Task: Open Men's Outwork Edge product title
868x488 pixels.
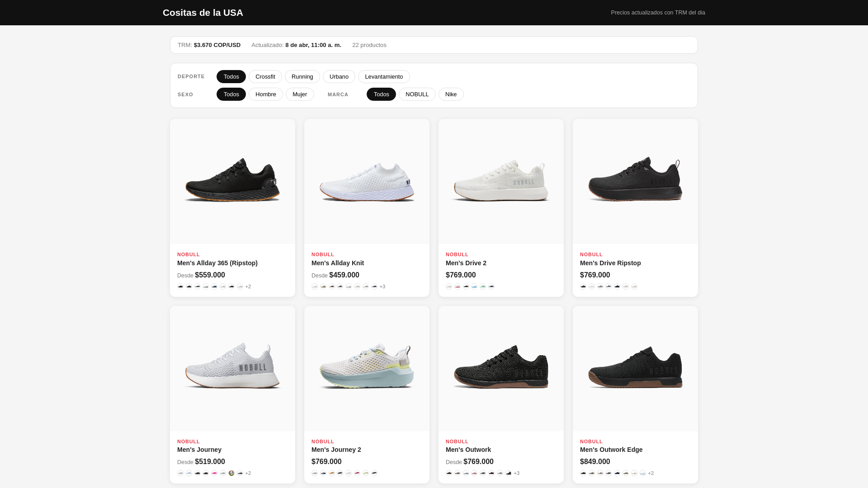Action: point(611,450)
